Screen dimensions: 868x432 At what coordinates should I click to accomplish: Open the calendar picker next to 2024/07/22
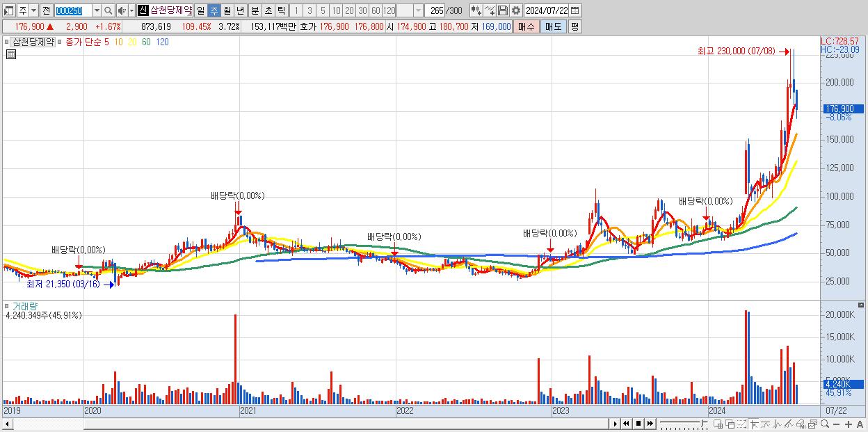coord(575,10)
